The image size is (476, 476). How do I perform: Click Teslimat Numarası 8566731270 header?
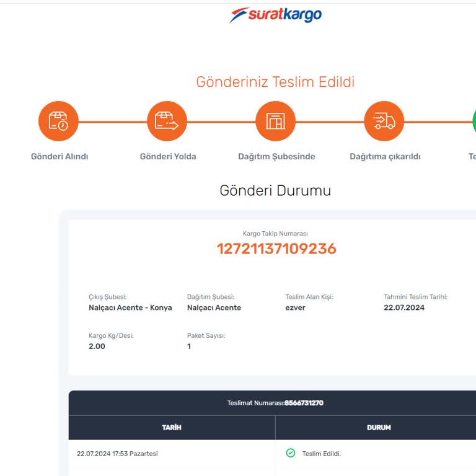pyautogui.click(x=275, y=403)
